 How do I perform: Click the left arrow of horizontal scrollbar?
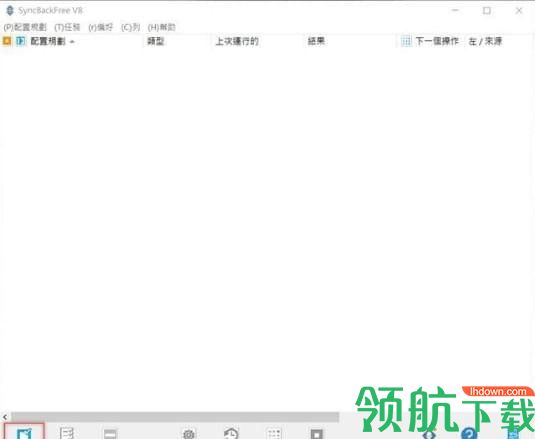pyautogui.click(x=5, y=417)
